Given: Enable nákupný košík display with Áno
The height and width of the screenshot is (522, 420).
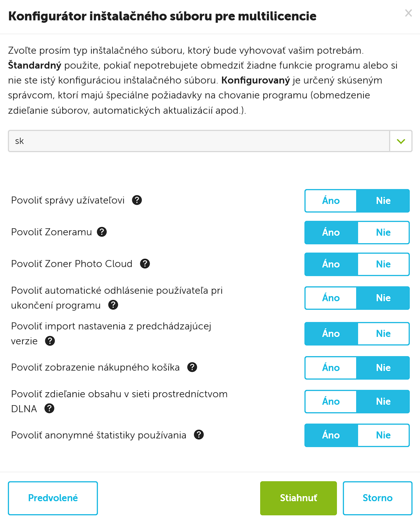Looking at the screenshot, I should click(331, 368).
